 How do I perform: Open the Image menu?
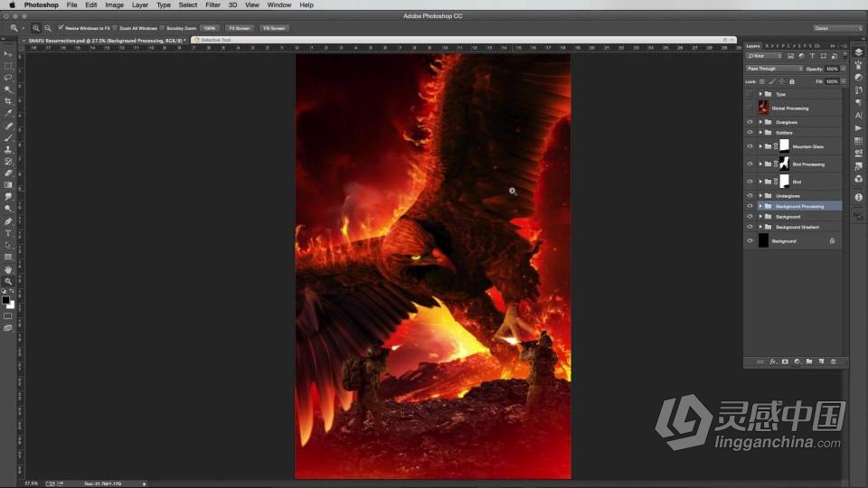115,5
